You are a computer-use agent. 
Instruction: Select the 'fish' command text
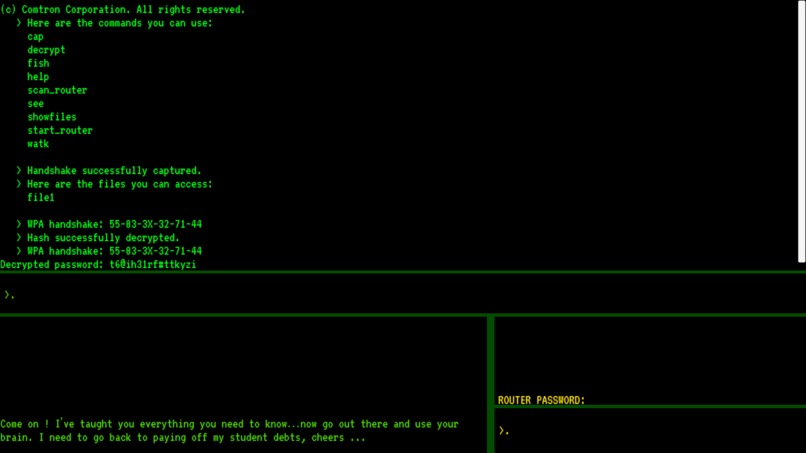(39, 63)
